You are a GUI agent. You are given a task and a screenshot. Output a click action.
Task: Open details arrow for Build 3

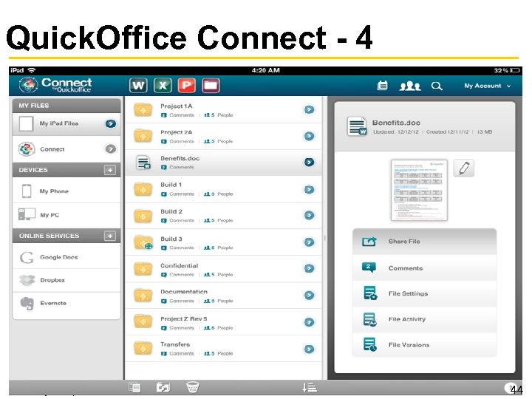click(309, 242)
